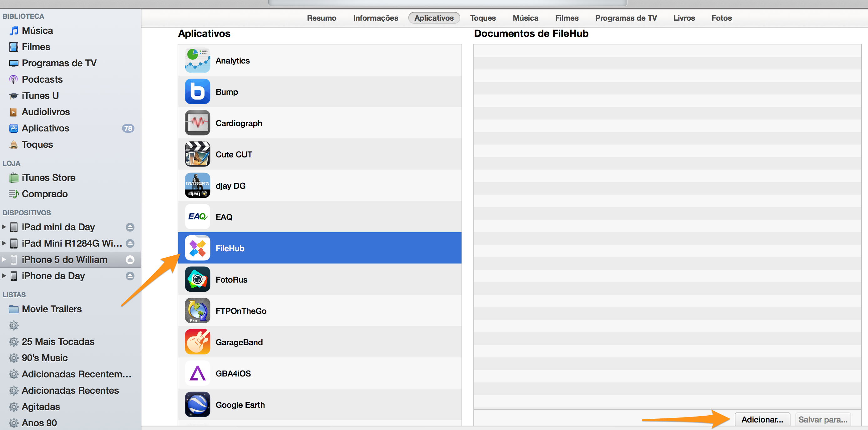Expand iPhone 5 do William device
The width and height of the screenshot is (868, 430).
(4, 259)
